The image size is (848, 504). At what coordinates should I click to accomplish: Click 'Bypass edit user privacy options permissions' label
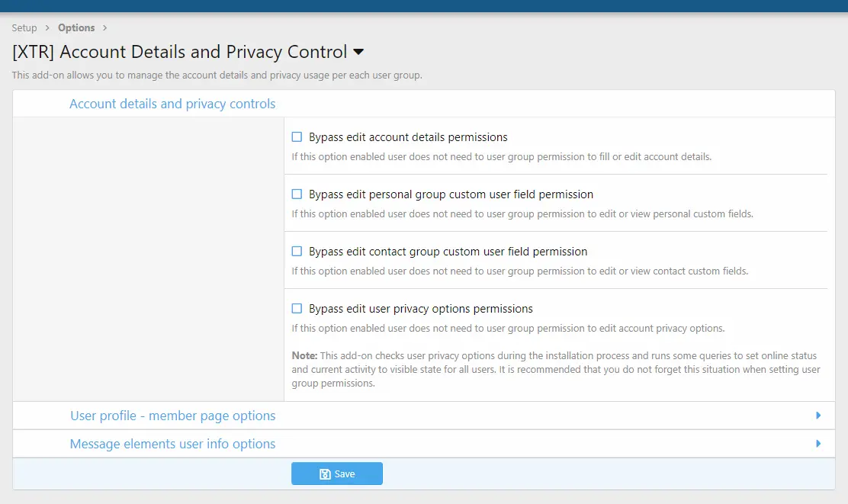[421, 309]
